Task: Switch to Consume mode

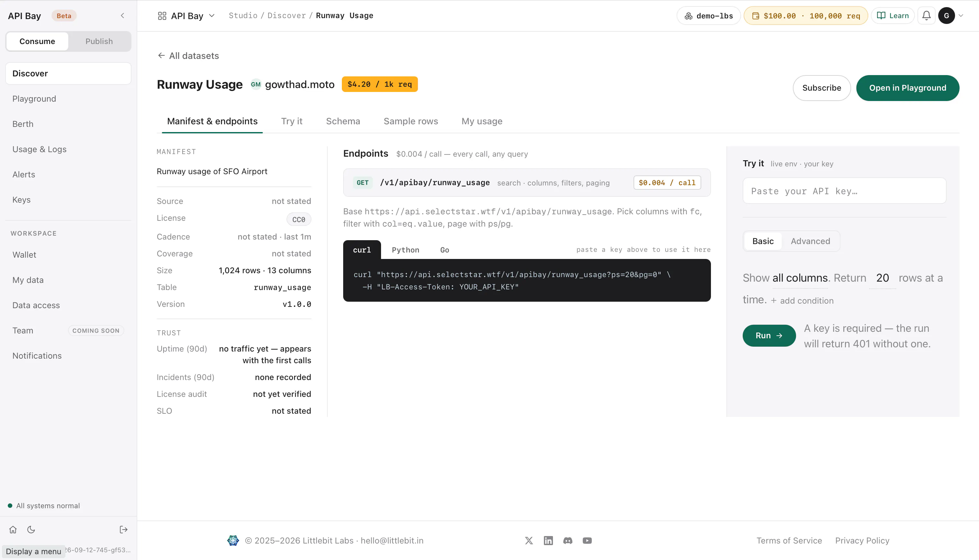Action: (x=37, y=41)
